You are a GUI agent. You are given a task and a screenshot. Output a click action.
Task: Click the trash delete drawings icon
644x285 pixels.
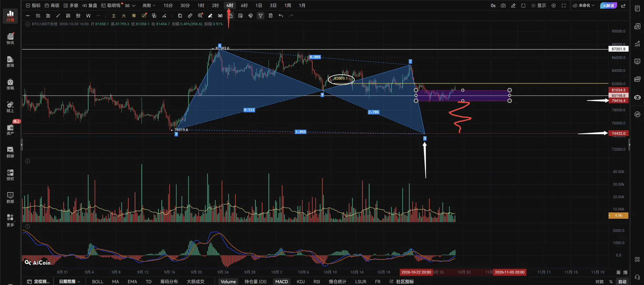click(x=271, y=15)
